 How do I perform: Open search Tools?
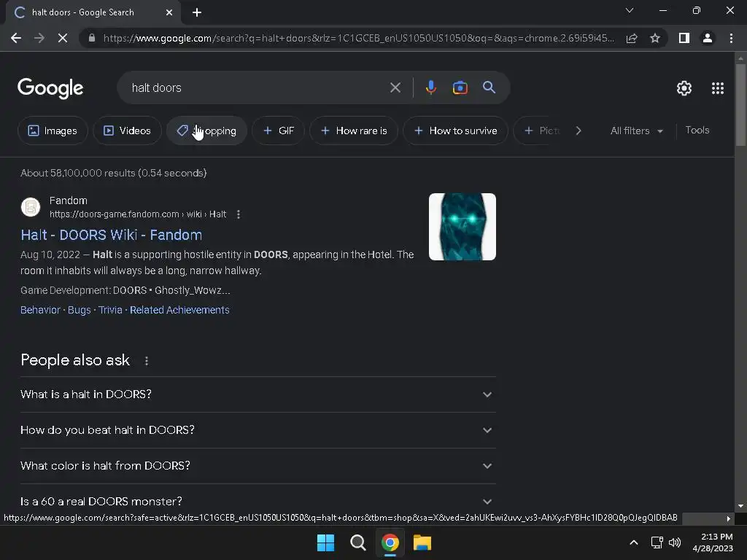(697, 130)
